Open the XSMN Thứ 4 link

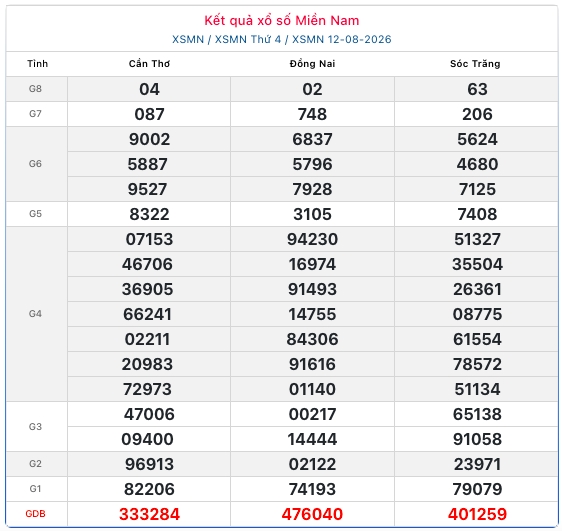(248, 39)
